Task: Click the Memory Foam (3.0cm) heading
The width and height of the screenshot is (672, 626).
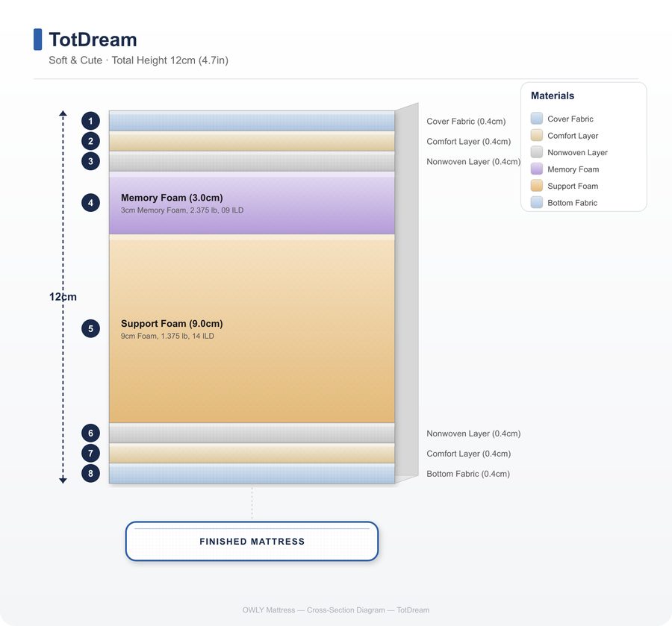Action: [172, 198]
